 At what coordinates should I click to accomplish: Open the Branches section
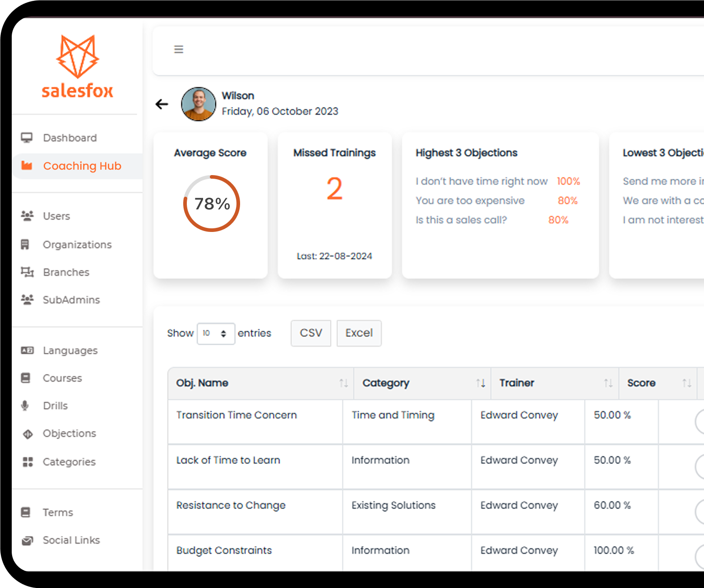(x=66, y=272)
